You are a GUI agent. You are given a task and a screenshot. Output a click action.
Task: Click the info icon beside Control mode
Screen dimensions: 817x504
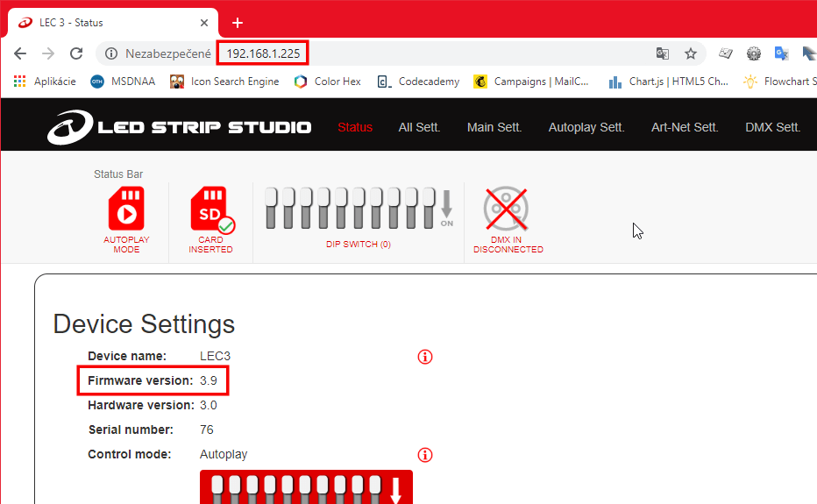425,455
